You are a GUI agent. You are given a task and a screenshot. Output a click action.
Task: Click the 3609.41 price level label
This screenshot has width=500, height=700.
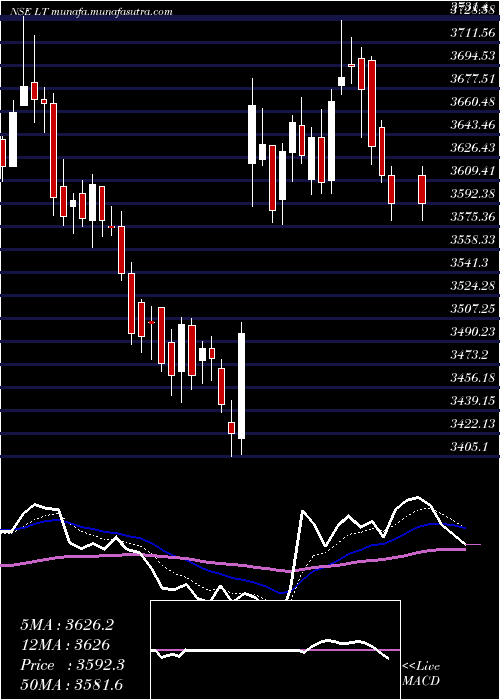pos(473,171)
